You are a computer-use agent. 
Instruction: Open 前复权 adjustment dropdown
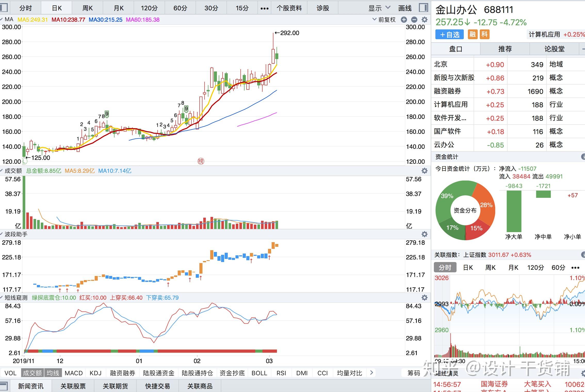(384, 20)
